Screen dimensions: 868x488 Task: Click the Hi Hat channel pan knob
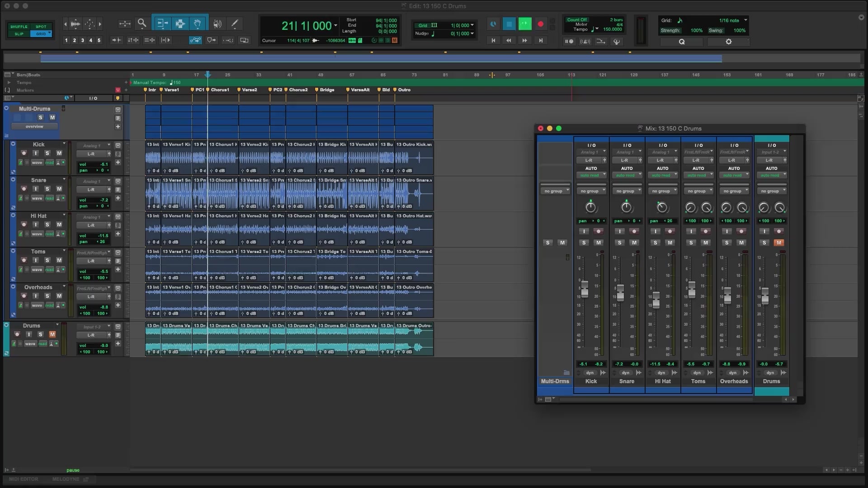[x=662, y=207]
